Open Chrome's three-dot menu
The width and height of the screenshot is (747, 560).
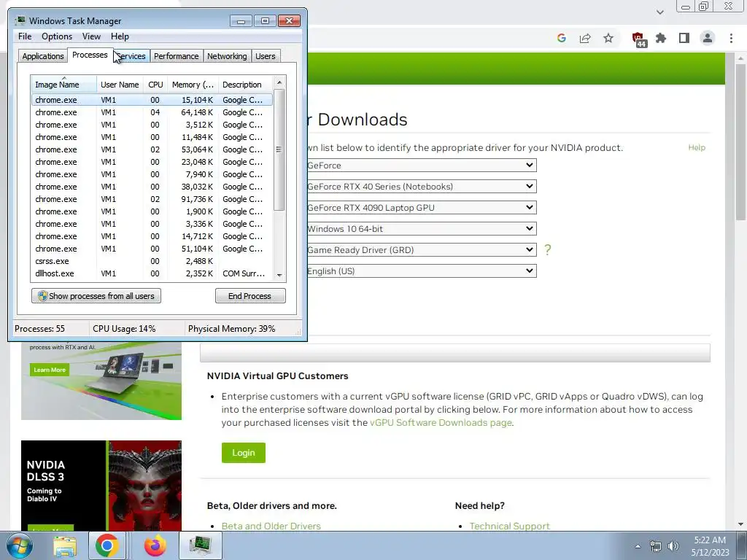coord(731,38)
